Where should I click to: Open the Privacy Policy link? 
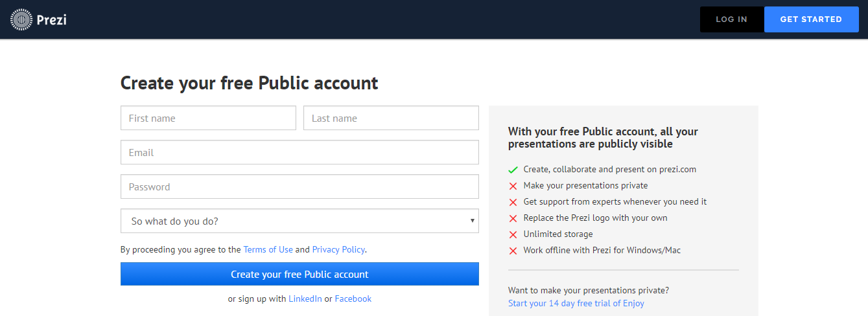[x=338, y=249]
